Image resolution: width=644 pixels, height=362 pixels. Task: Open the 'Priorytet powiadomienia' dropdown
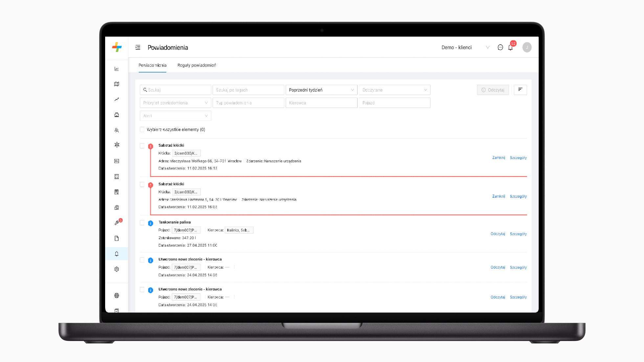pyautogui.click(x=175, y=103)
